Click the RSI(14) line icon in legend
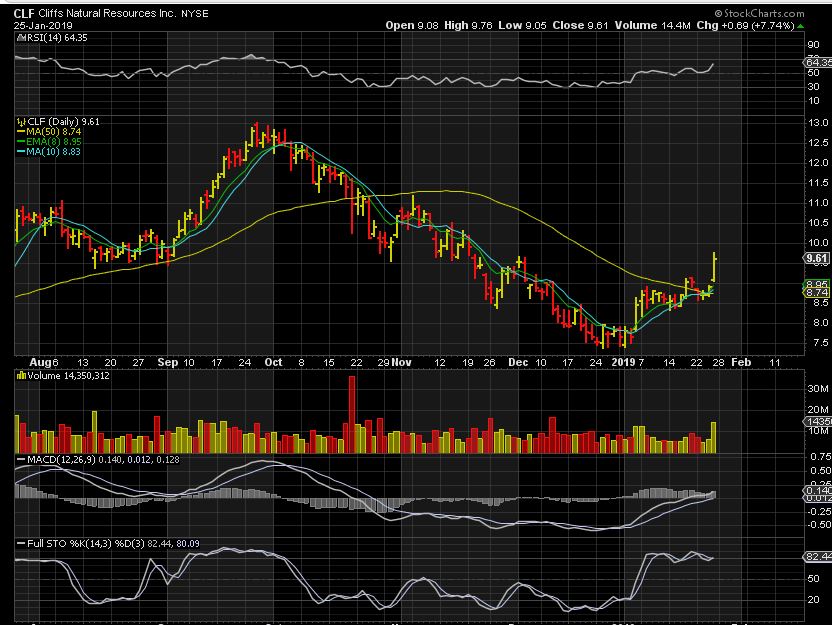Viewport: 832px width, 625px height. [19, 36]
